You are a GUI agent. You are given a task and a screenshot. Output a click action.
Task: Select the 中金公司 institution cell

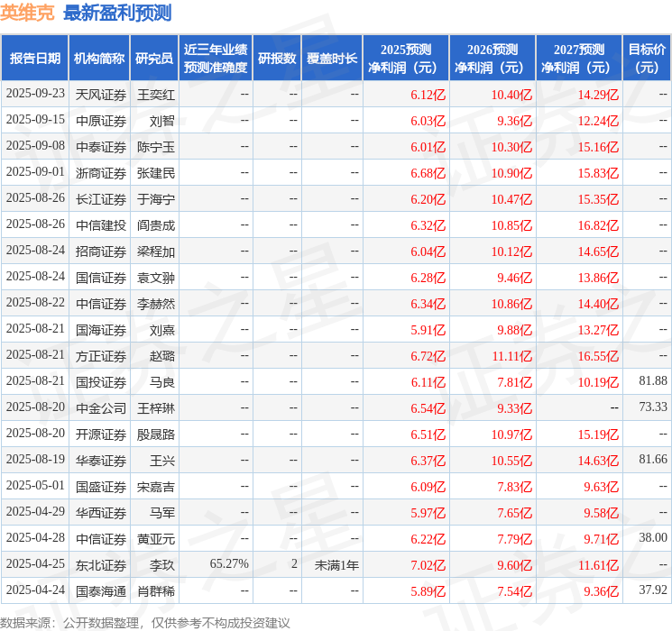click(x=101, y=408)
